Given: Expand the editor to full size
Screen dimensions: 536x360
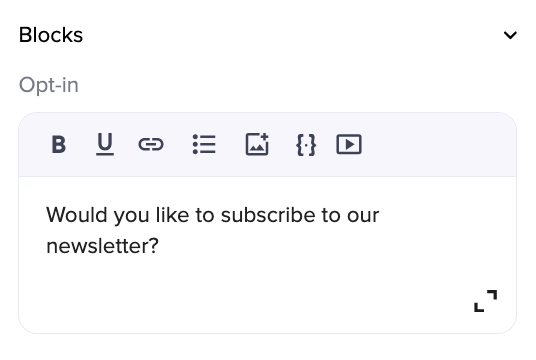Looking at the screenshot, I should tap(485, 301).
